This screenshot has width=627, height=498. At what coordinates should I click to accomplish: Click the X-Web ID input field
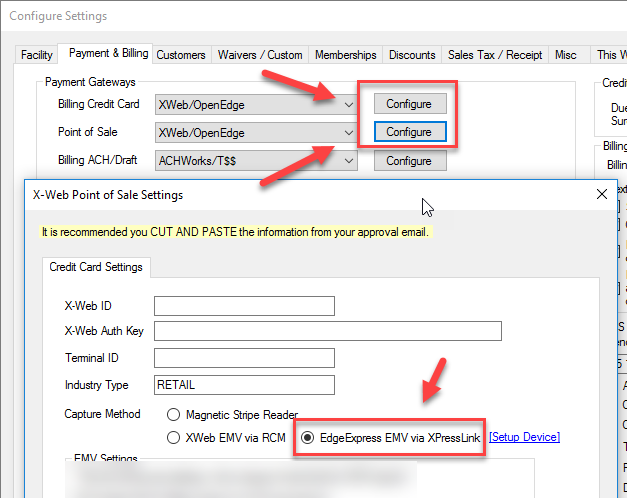click(x=244, y=306)
